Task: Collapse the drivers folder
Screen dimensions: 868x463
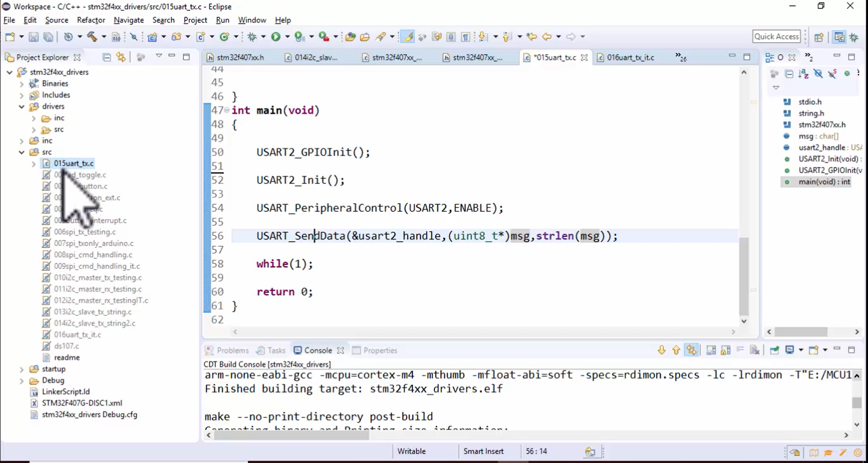Action: coord(21,107)
